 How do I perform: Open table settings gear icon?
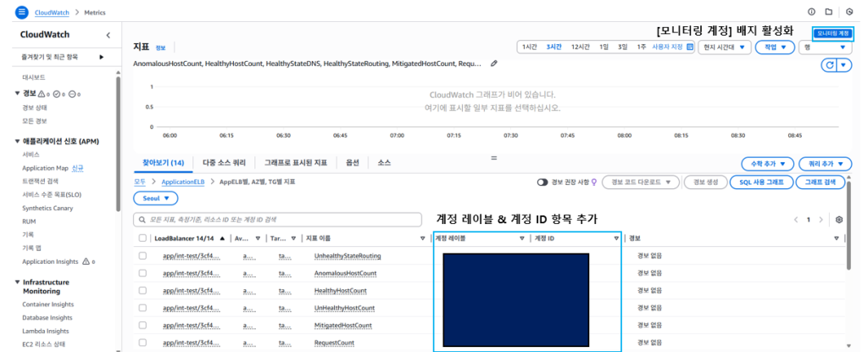click(x=839, y=219)
